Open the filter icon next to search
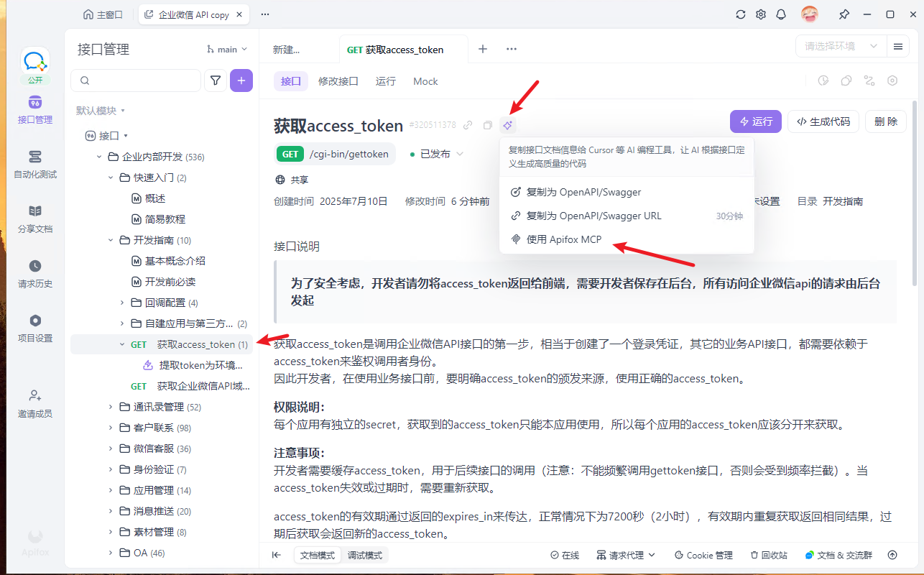This screenshot has width=924, height=575. (x=216, y=81)
